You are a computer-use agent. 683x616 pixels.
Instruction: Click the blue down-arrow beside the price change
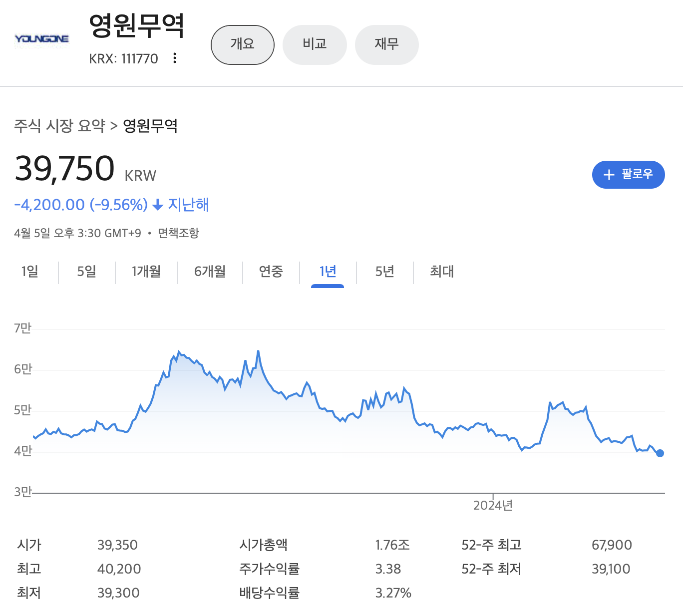coord(158,205)
